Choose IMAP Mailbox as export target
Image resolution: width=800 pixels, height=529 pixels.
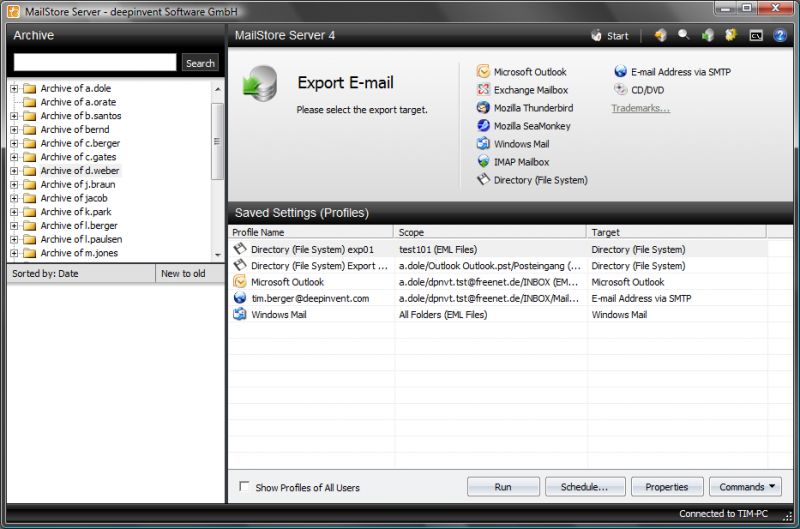point(513,162)
